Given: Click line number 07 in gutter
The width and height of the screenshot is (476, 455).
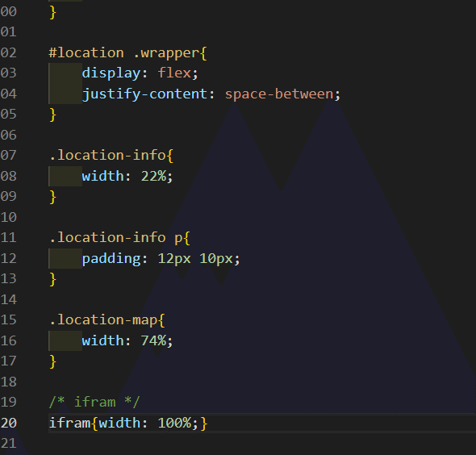Looking at the screenshot, I should 8,156.
